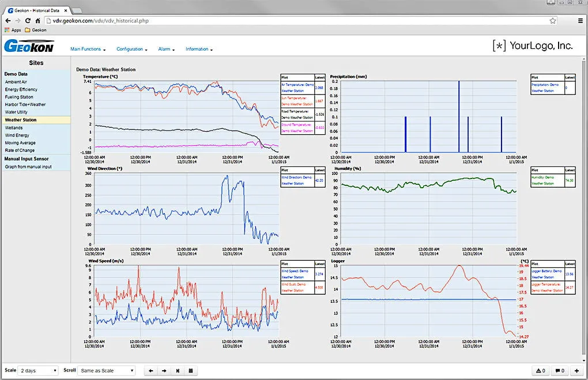
Task: Open the alarm warnings counter
Action: pos(541,371)
